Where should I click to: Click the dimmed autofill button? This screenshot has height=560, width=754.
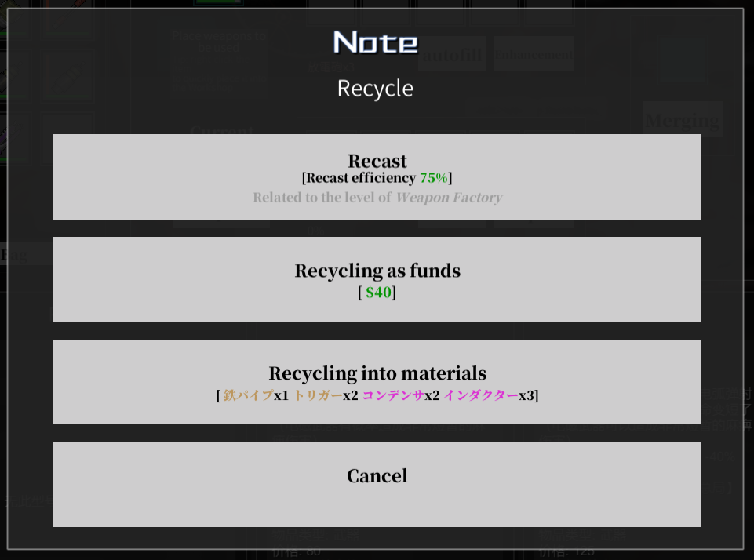(452, 54)
